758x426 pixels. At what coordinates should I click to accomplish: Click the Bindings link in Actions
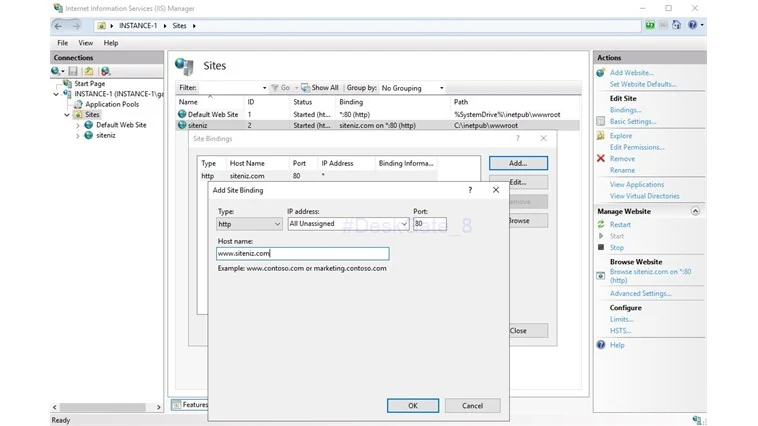[x=626, y=110]
